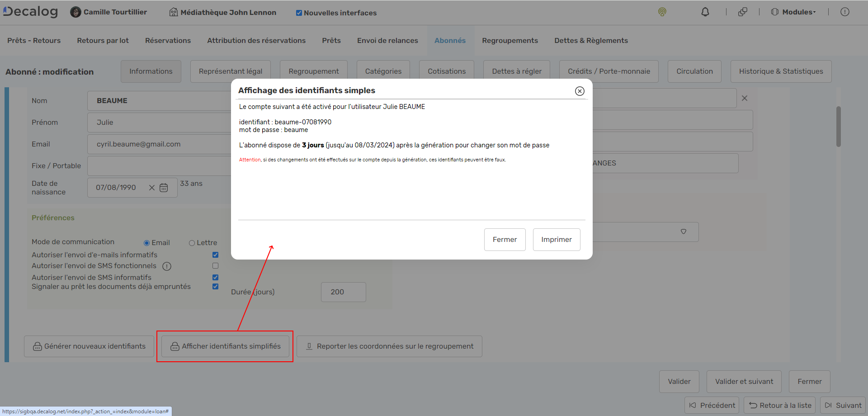Clear the date of birth field
This screenshot has width=868, height=416.
point(152,188)
